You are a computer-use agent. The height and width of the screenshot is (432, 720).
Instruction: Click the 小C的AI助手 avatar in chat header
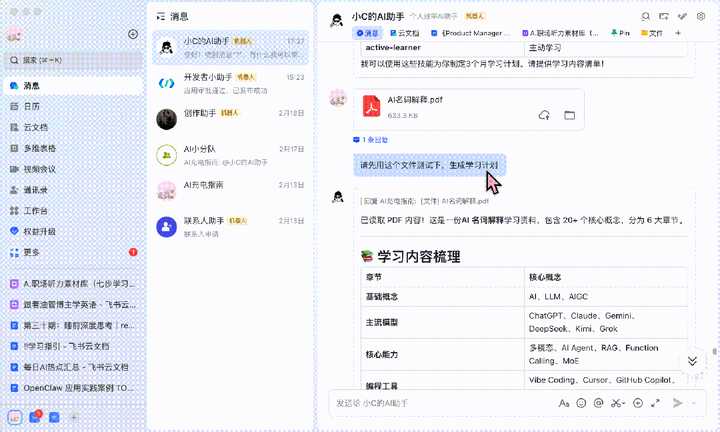[337, 21]
